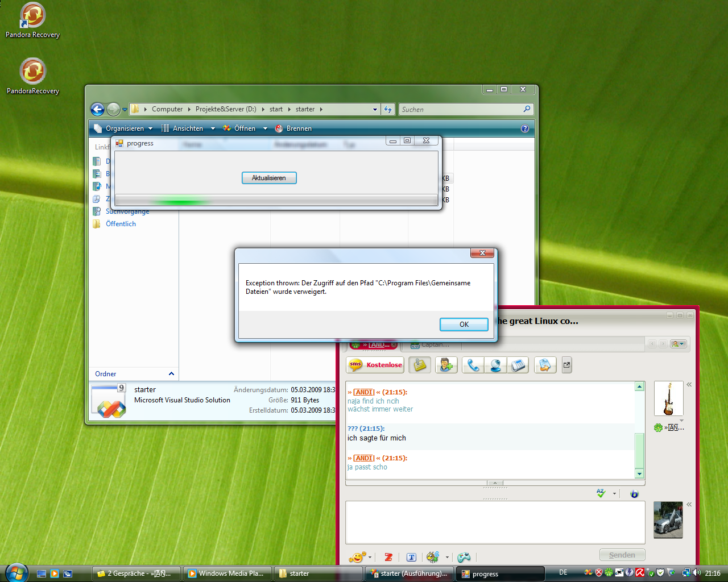Screen dimensions: 728x582
Task: Switch to Windows Media Player taskbar item
Action: pyautogui.click(x=227, y=573)
